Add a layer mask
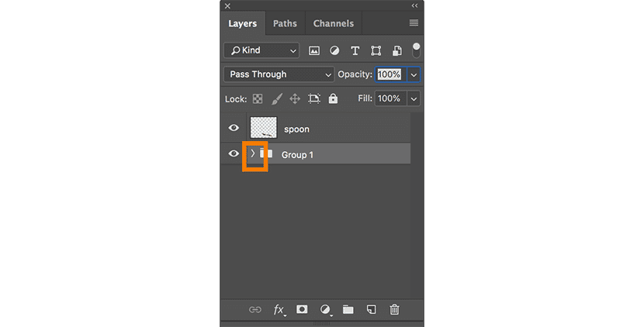The image size is (644, 327). coord(302,309)
